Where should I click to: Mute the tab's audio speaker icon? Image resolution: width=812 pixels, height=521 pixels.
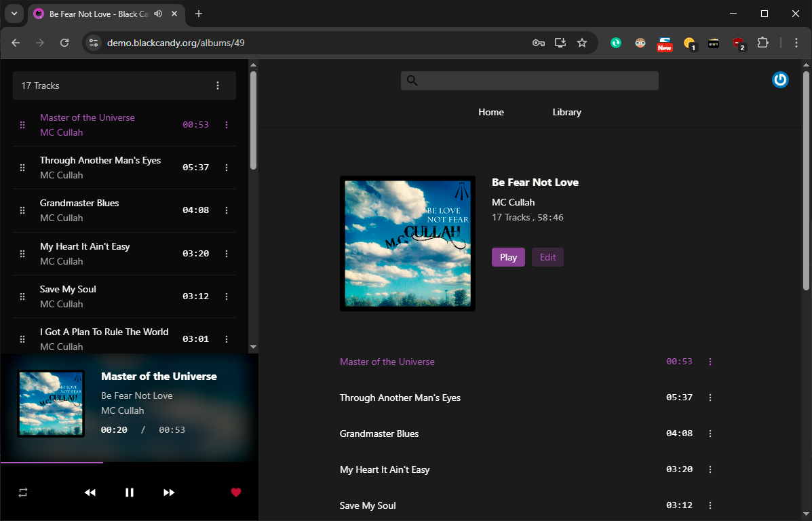tap(158, 14)
